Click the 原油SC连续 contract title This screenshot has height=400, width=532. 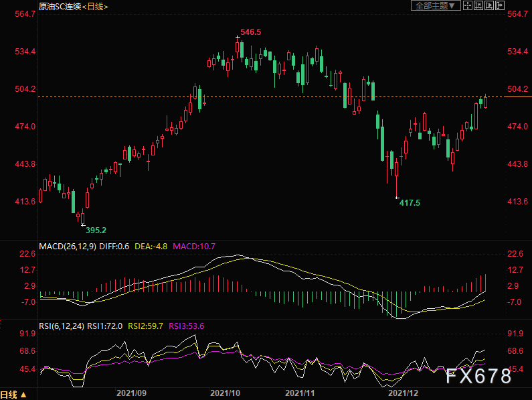pyautogui.click(x=60, y=7)
